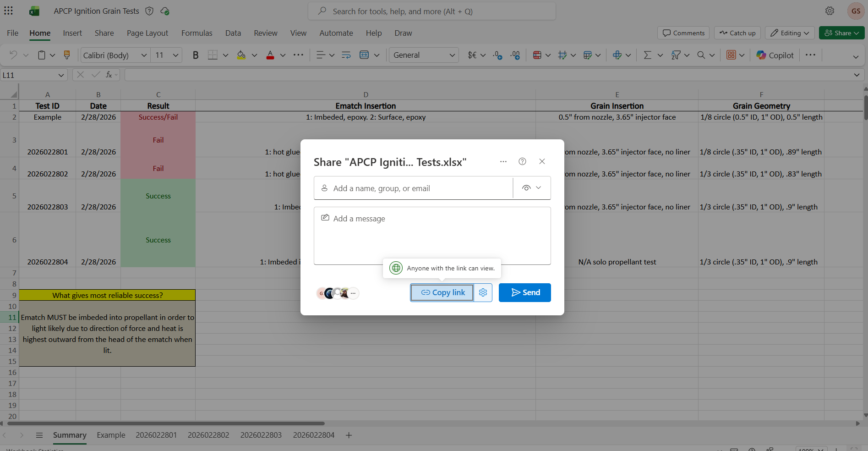Open the settings gear in title bar

pyautogui.click(x=830, y=11)
